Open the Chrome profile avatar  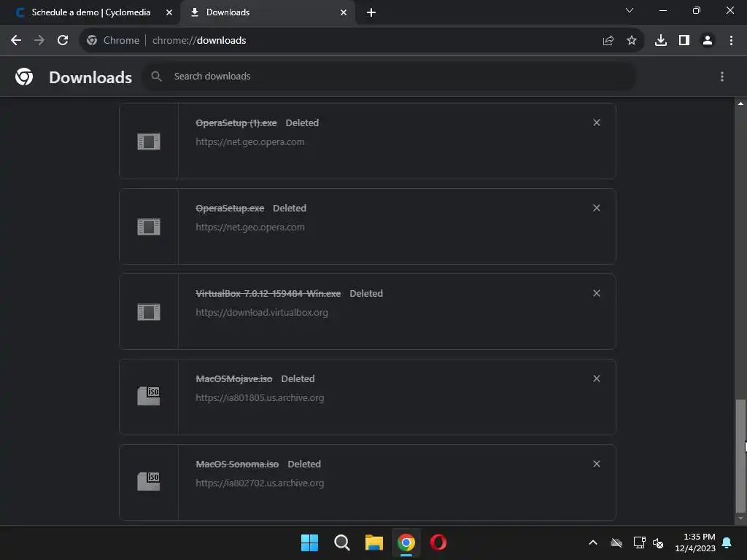[x=708, y=41]
